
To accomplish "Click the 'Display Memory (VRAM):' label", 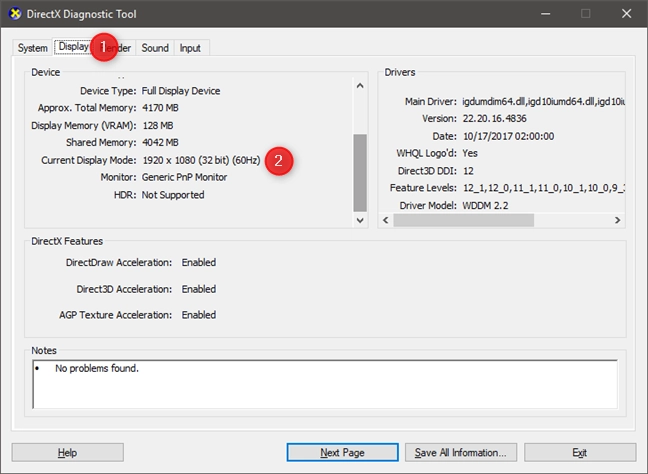I will pos(83,126).
